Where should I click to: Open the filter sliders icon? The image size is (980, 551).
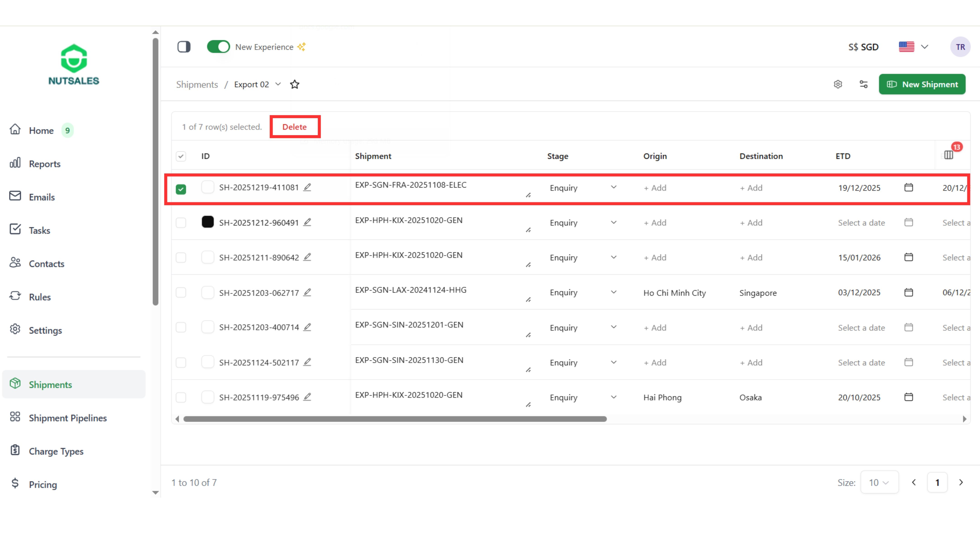(864, 84)
